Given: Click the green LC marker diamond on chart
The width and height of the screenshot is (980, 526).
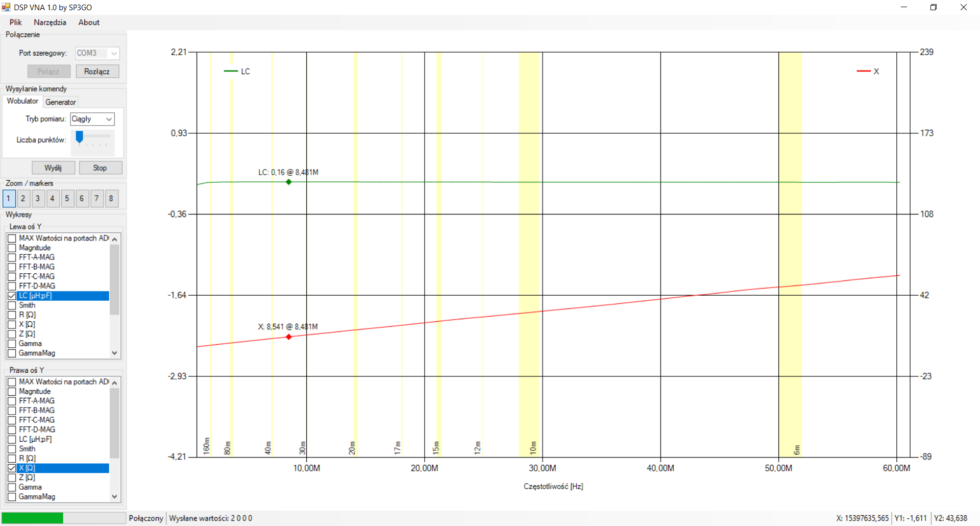Looking at the screenshot, I should click(x=289, y=182).
